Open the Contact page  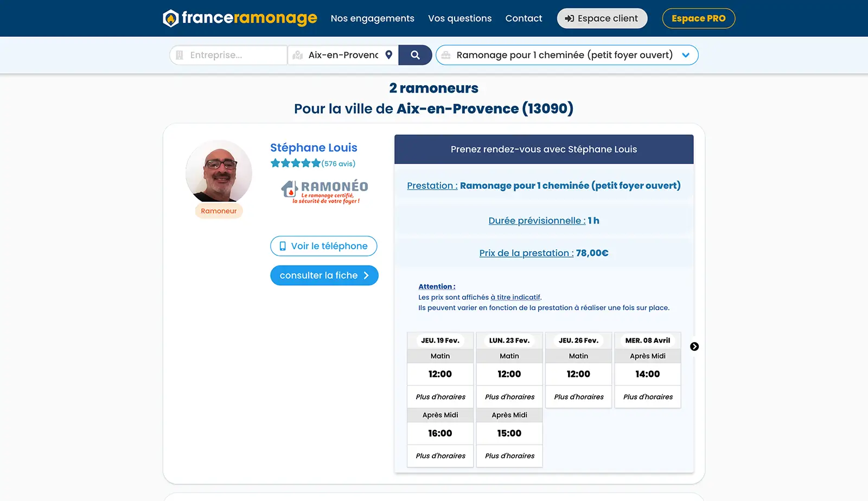click(524, 18)
